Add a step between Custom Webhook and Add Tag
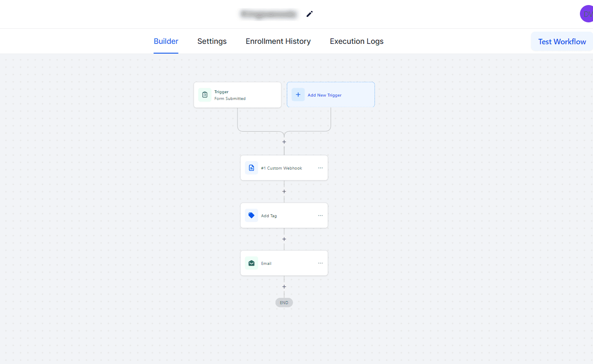 (284, 191)
